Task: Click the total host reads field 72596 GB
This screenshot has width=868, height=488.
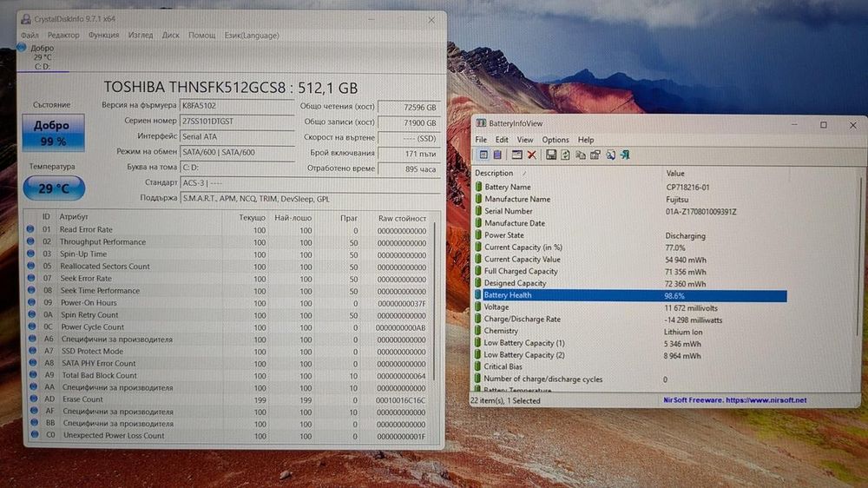Action: [409, 107]
